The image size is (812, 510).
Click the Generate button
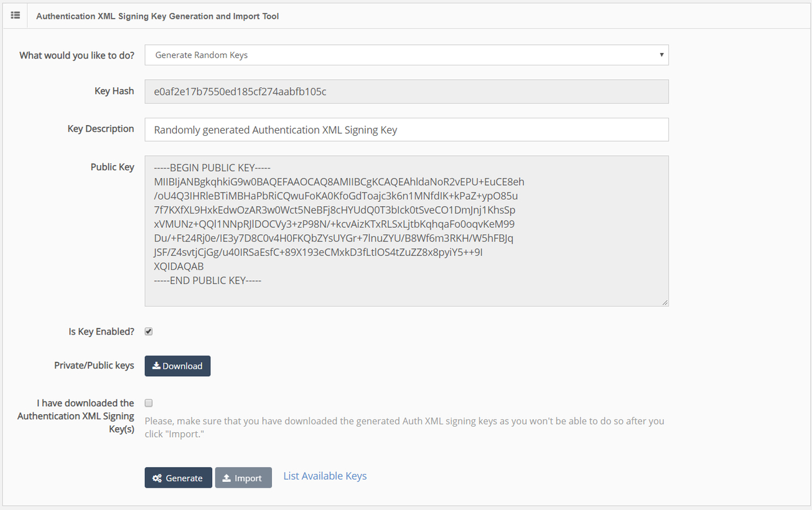coord(178,478)
